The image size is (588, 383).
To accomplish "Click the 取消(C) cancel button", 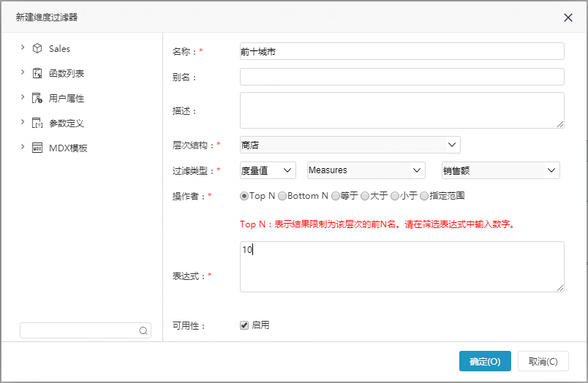I will tap(543, 361).
